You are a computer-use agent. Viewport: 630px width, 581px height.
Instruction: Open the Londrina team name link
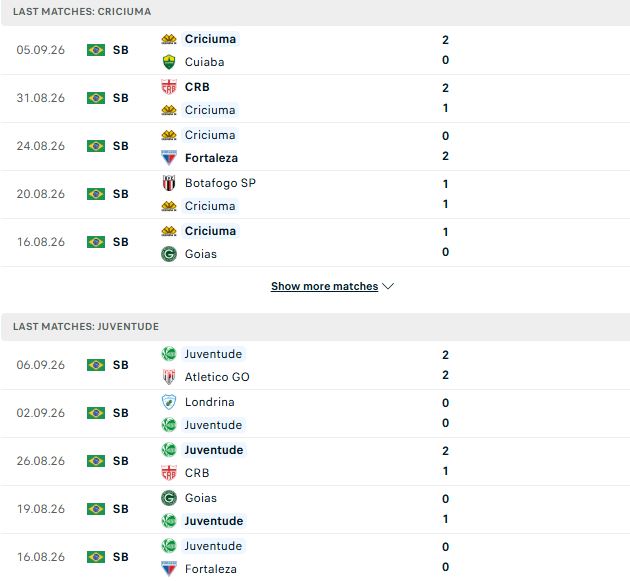[210, 402]
